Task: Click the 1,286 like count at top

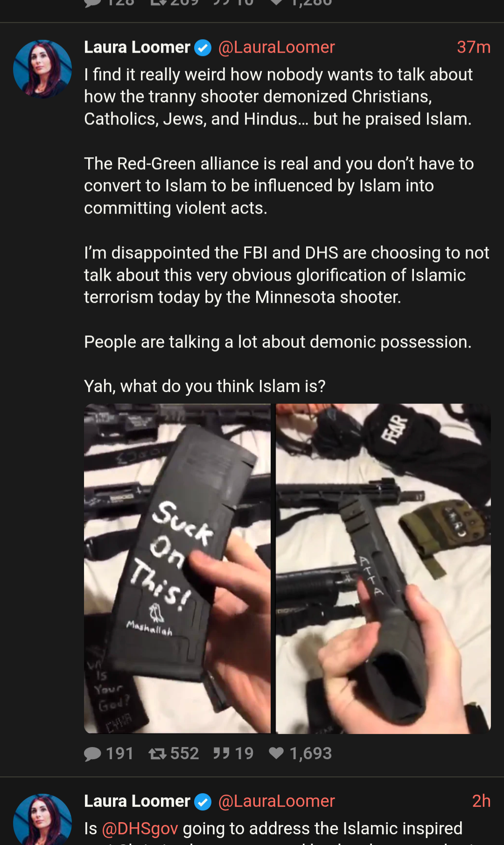Action: tap(311, 4)
